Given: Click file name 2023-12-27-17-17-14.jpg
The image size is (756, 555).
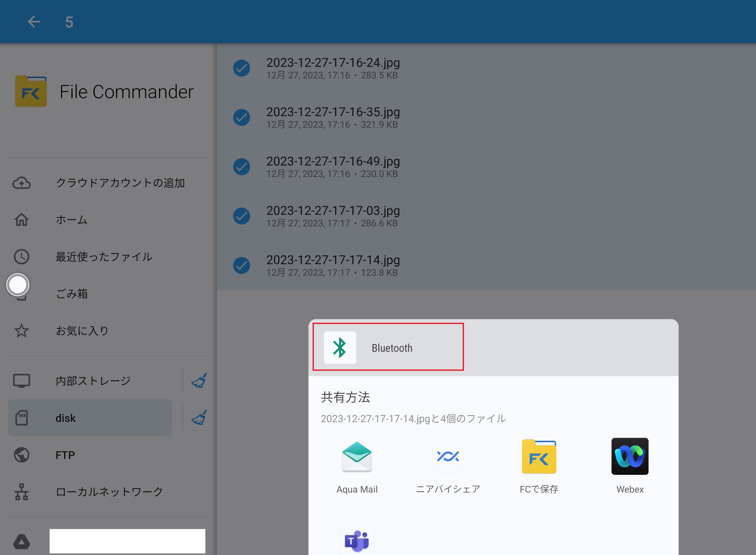Looking at the screenshot, I should [333, 260].
